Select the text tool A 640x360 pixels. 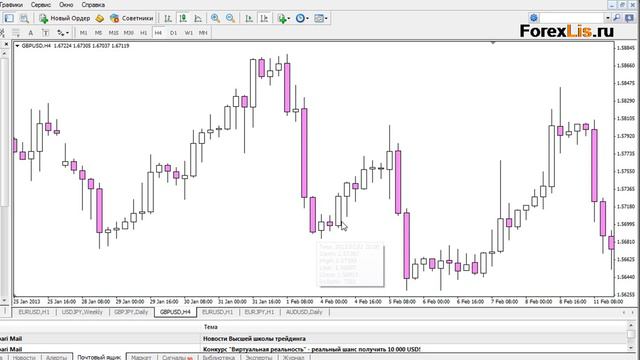point(31,33)
